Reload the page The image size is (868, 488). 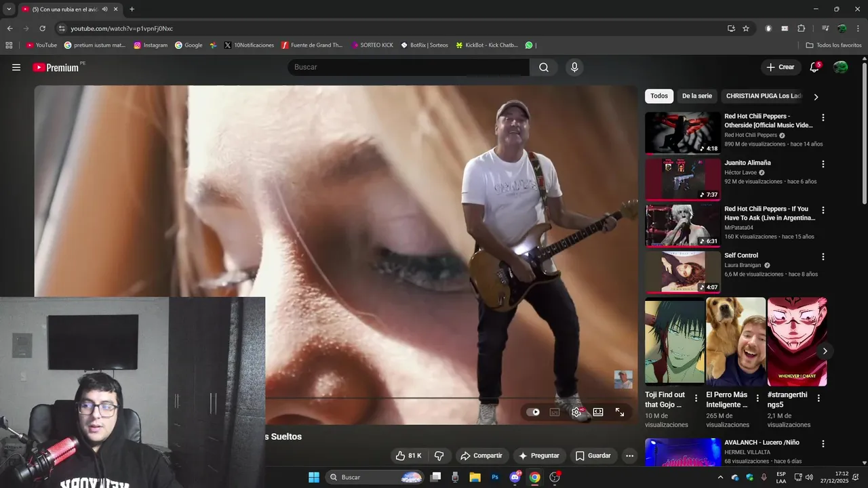pos(42,28)
